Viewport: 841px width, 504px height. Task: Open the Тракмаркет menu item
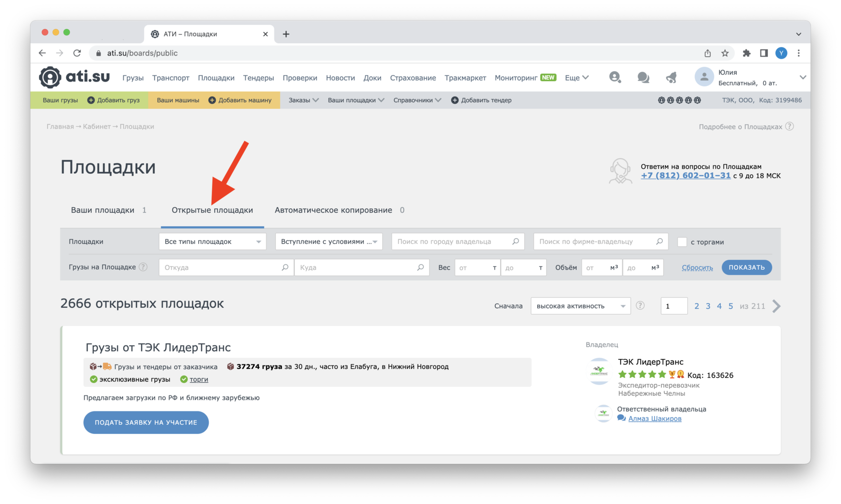coord(465,78)
